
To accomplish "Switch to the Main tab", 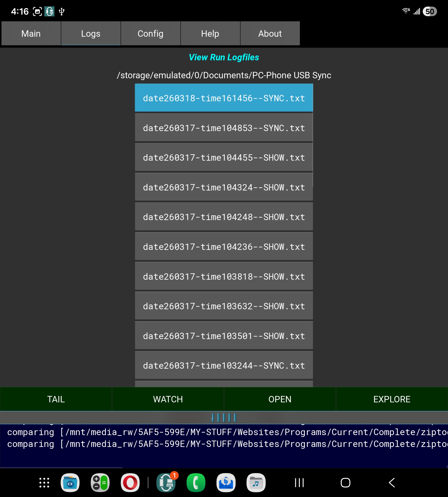I will pos(31,33).
